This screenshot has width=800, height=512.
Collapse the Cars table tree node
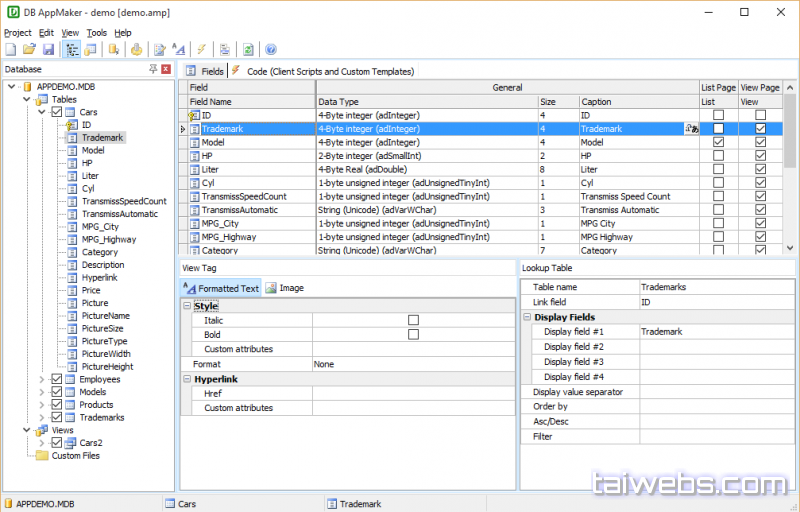tap(41, 112)
